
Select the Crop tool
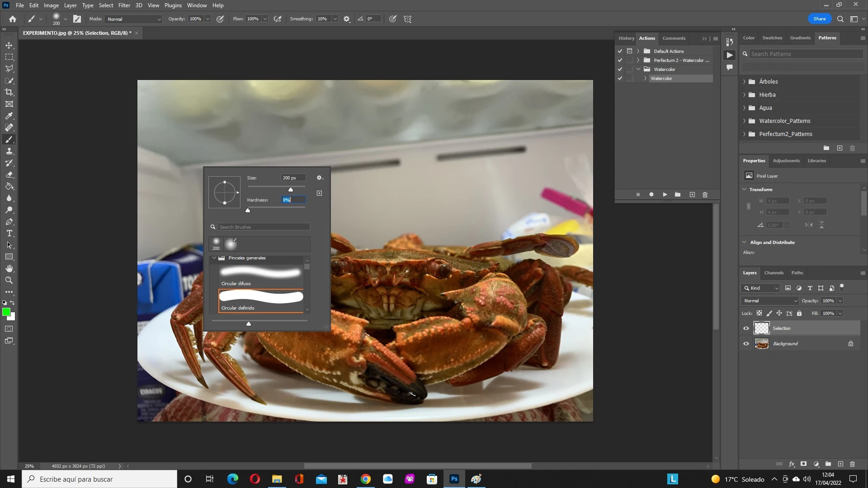pyautogui.click(x=9, y=92)
